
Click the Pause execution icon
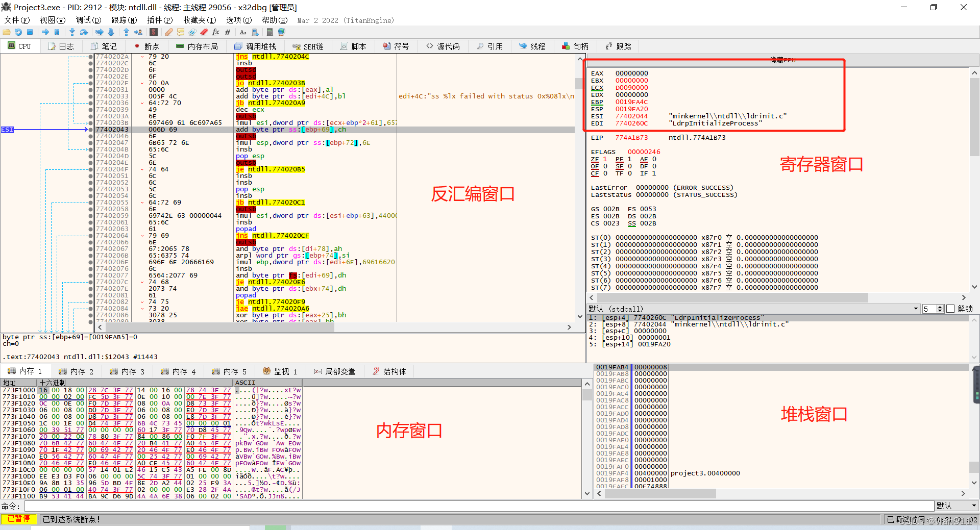(57, 32)
